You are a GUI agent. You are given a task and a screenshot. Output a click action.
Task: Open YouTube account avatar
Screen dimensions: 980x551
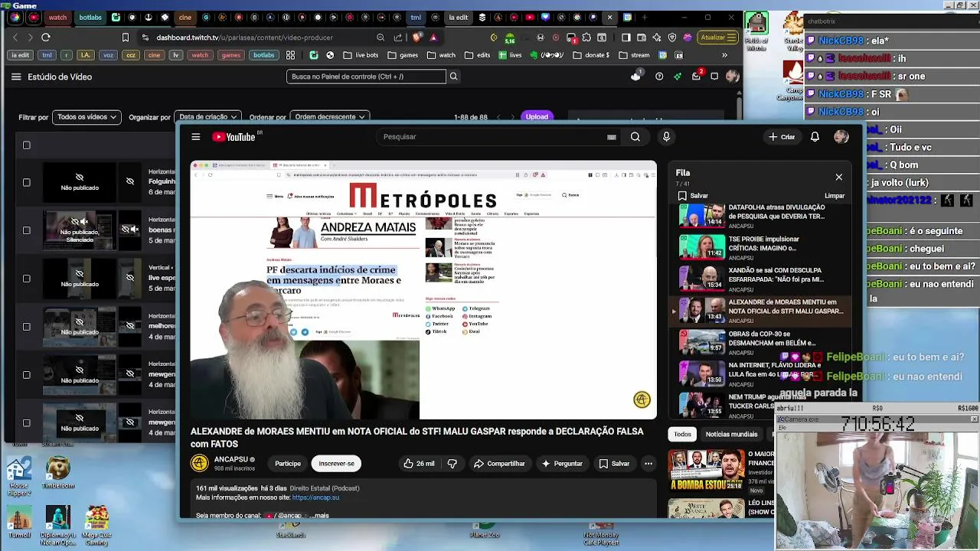tap(841, 137)
